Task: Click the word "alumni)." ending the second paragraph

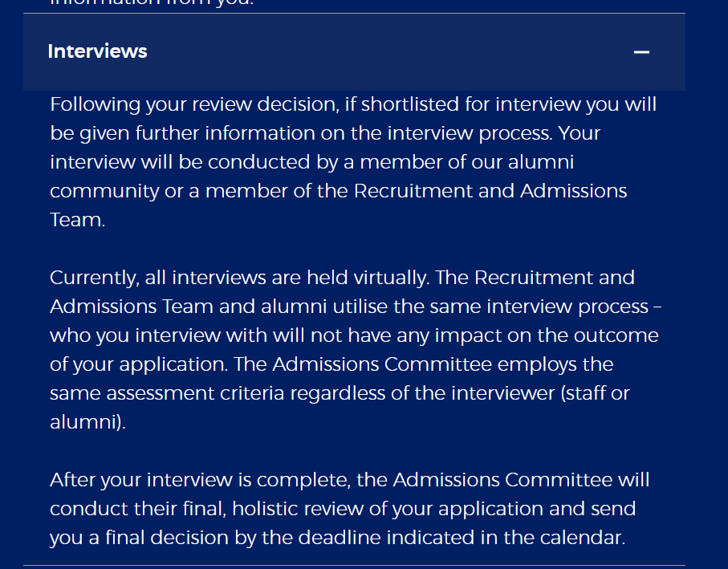Action: 87,422
